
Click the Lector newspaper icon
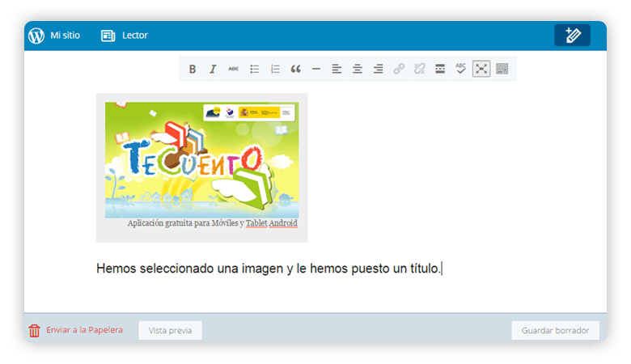108,36
